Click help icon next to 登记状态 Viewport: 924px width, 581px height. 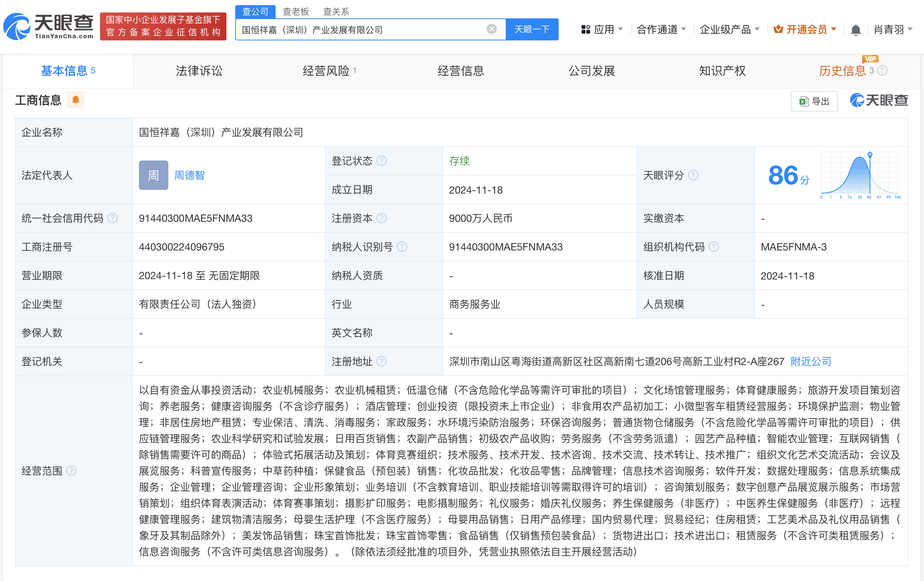coord(382,161)
